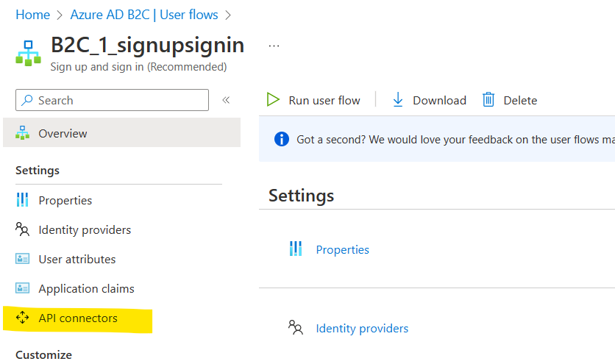Open User attributes in left menu

coord(77,260)
